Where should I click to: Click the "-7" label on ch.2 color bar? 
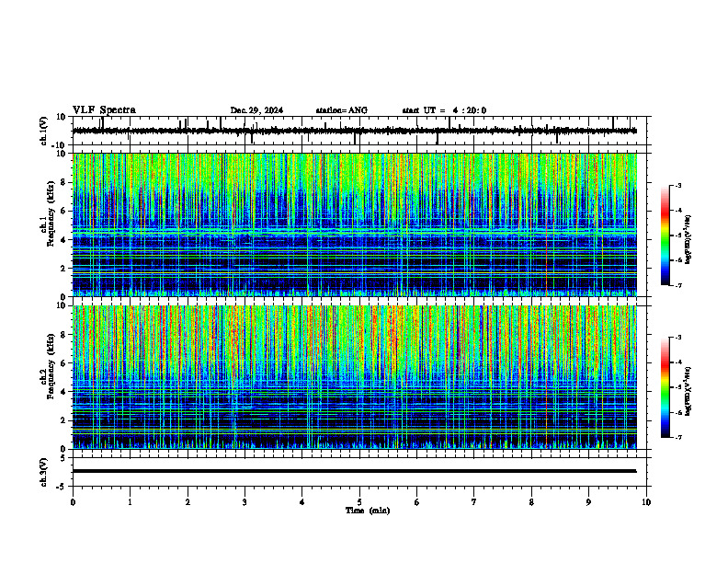click(x=677, y=438)
